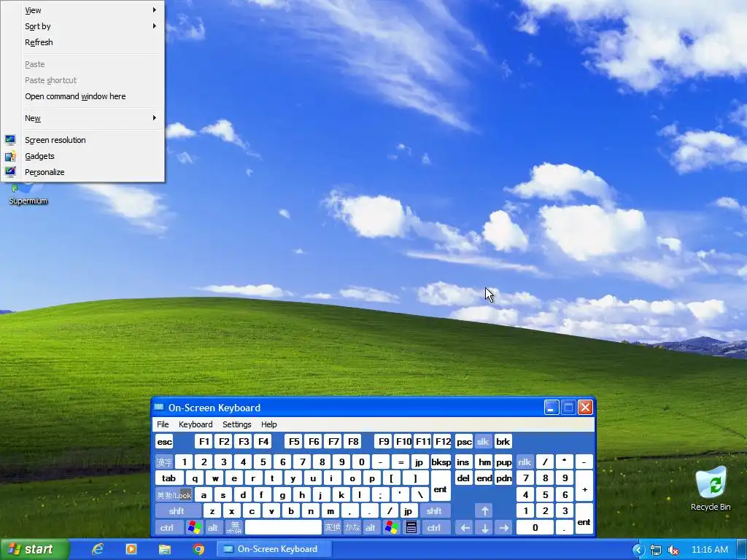Open the Settings menu

pos(237,424)
